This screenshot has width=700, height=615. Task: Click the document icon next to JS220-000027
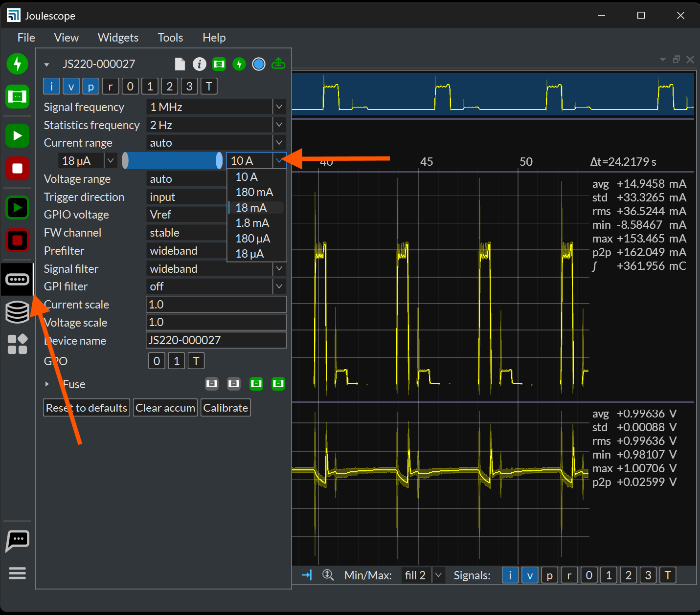pyautogui.click(x=180, y=64)
